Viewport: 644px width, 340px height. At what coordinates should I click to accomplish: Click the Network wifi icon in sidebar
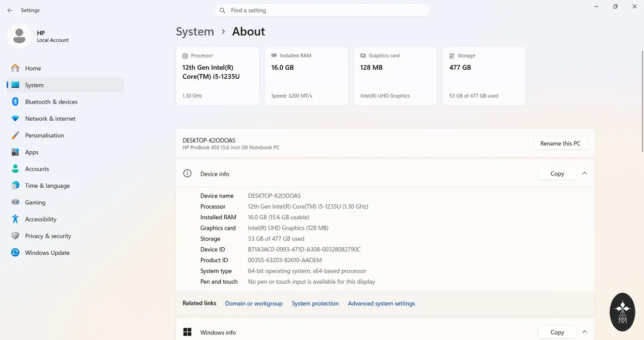pyautogui.click(x=15, y=119)
